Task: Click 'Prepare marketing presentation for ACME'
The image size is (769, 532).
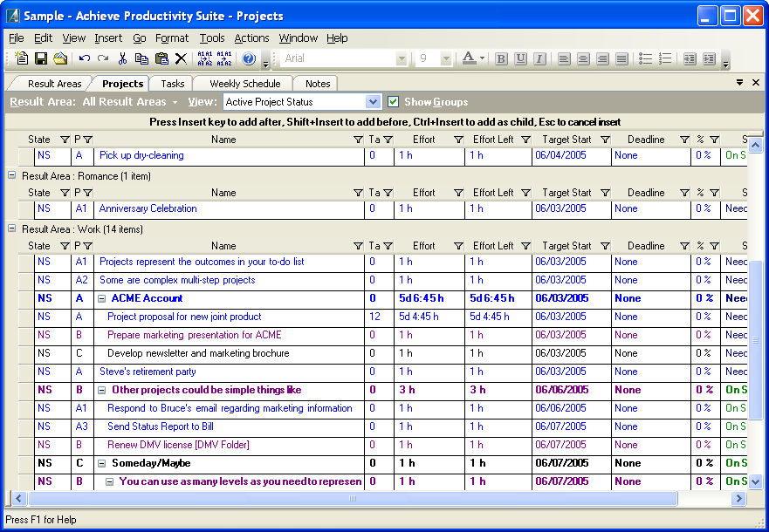Action: [x=194, y=335]
